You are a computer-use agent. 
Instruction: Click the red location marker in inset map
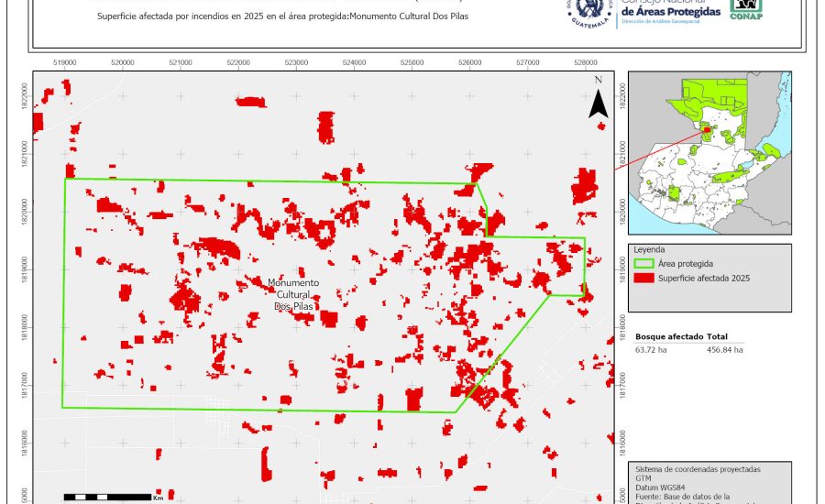pyautogui.click(x=706, y=131)
